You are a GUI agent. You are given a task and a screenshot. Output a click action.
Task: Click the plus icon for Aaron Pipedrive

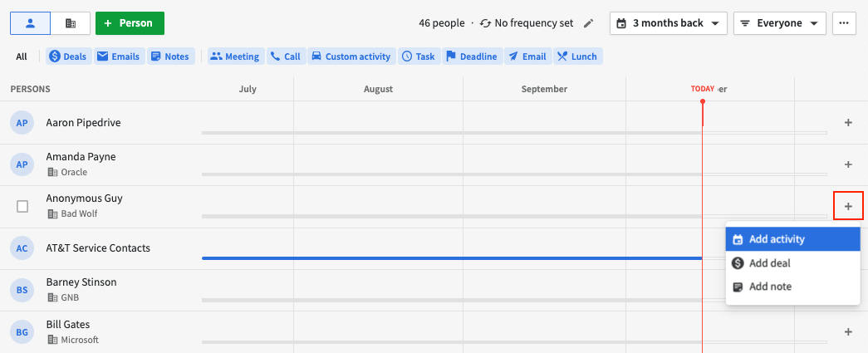(848, 123)
